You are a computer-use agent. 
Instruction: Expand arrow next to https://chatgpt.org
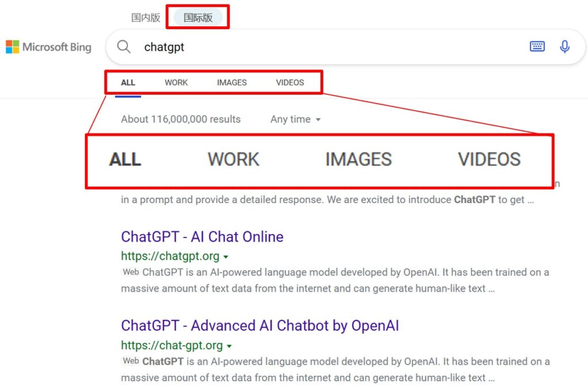(226, 257)
